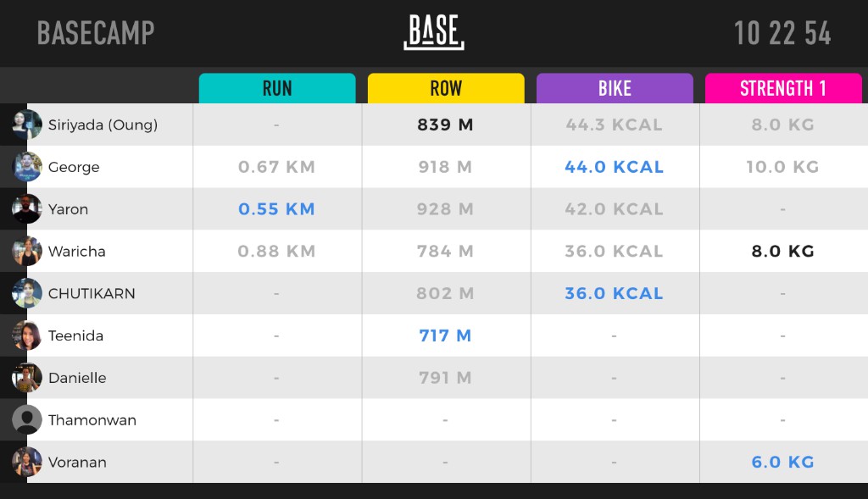Screen dimensions: 868x499
Task: Switch to the ROW column header
Action: coord(446,88)
